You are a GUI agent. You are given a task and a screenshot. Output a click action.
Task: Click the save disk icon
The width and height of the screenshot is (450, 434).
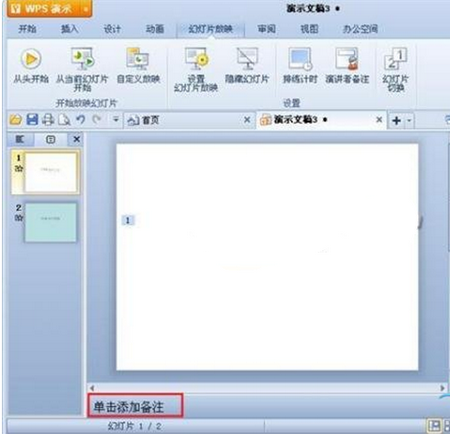tap(32, 119)
